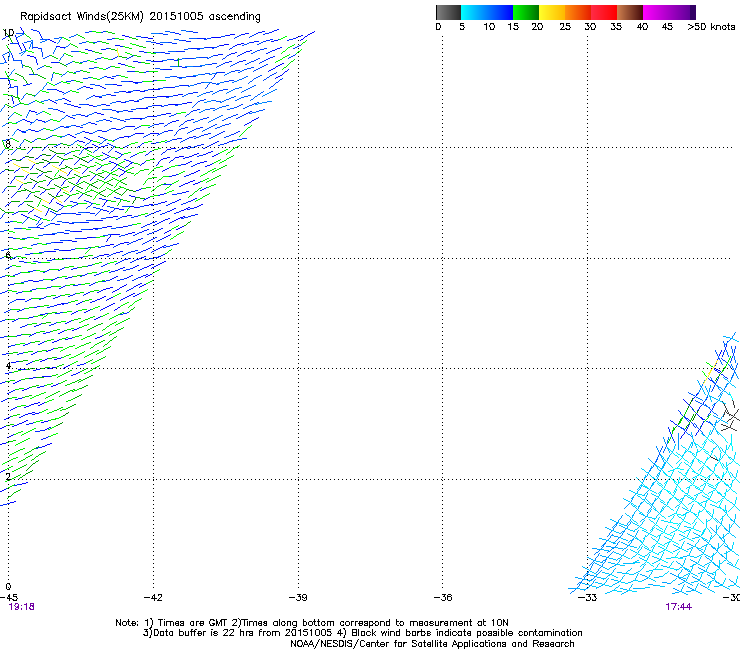Click the yellow 20-25 knots color segment
Screen dimensions: 740x650
552,12
